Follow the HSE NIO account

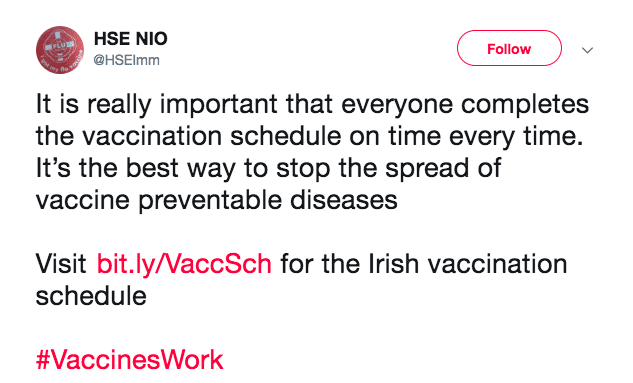(509, 48)
